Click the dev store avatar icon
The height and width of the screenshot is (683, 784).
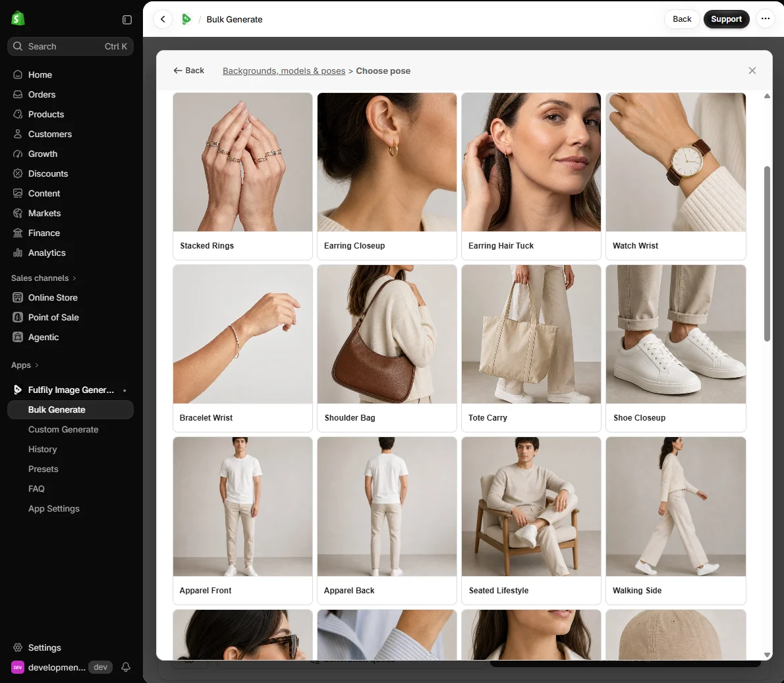[x=18, y=667]
